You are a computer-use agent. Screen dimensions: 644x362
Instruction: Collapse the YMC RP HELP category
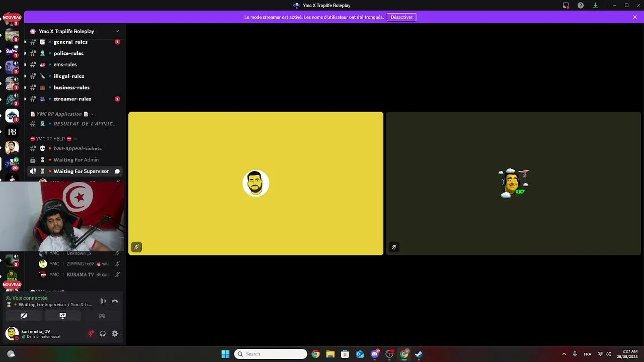(x=53, y=139)
